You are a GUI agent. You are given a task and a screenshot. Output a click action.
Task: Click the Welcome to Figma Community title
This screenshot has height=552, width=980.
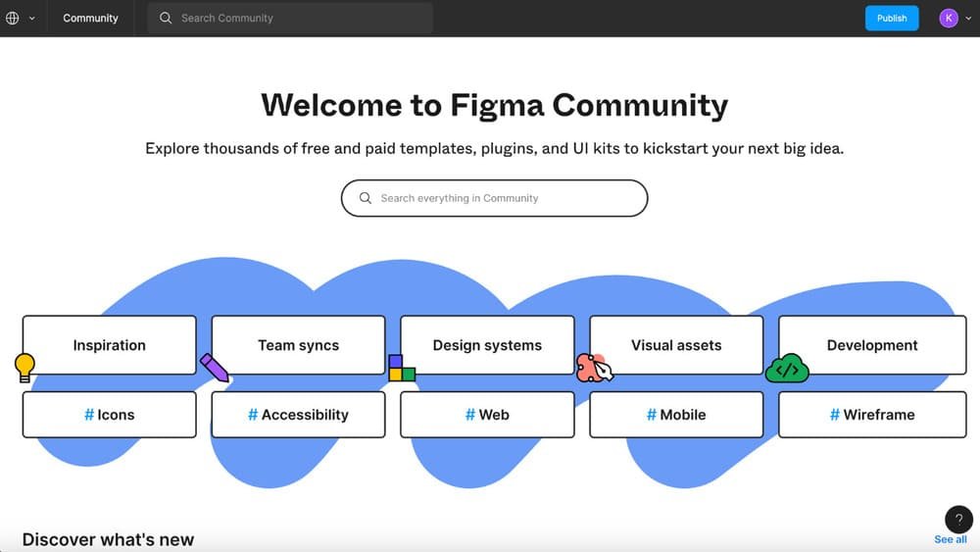point(494,105)
